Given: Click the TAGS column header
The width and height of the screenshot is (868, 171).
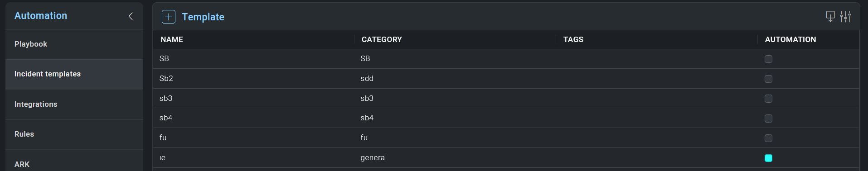Looking at the screenshot, I should pyautogui.click(x=573, y=39).
